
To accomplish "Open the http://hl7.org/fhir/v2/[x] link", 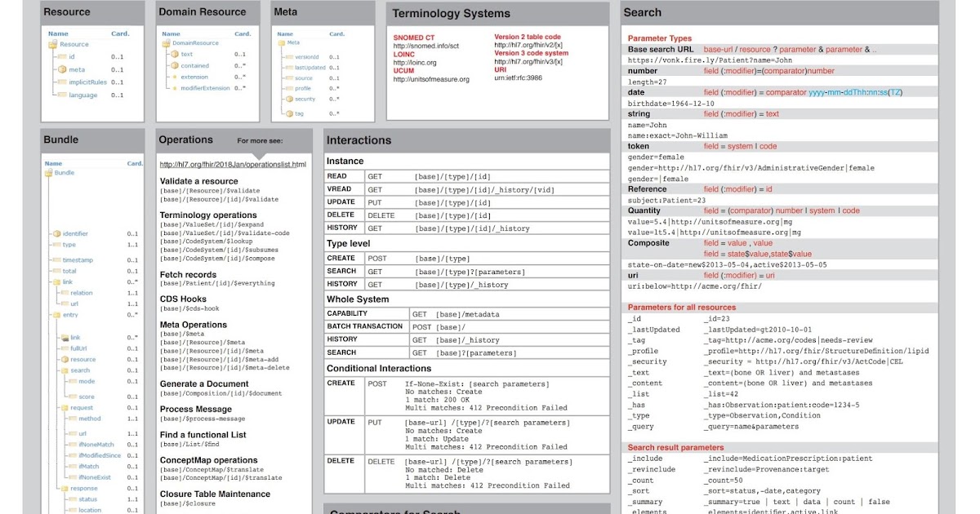I will point(528,45).
